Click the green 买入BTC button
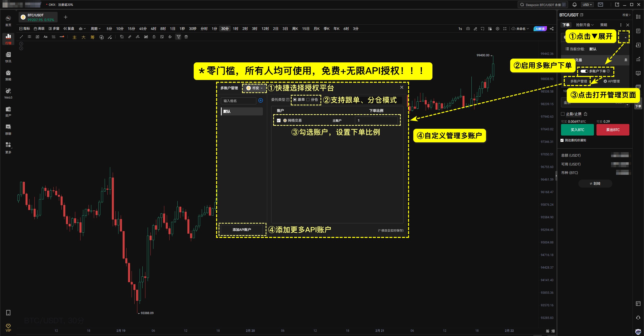The width and height of the screenshot is (644, 336). (577, 130)
